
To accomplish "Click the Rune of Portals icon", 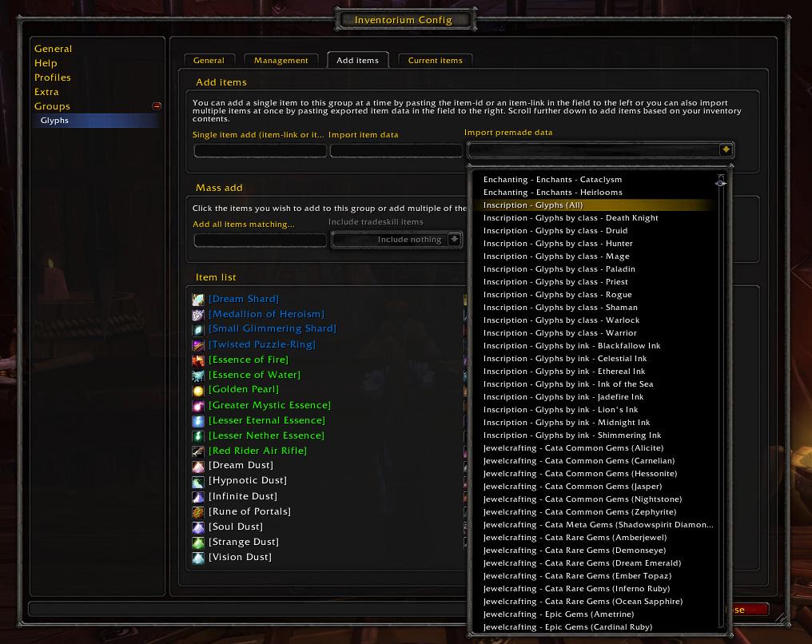I will [x=198, y=512].
